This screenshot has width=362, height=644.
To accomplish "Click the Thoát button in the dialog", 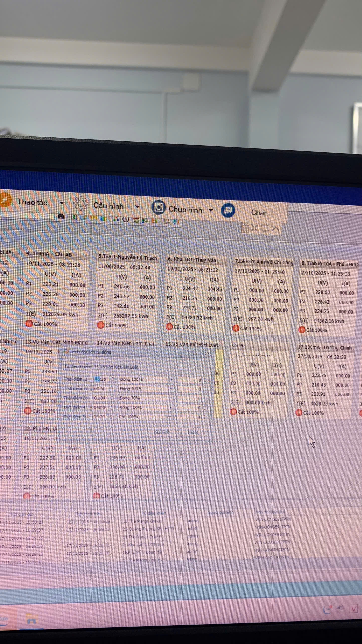I will [x=193, y=432].
